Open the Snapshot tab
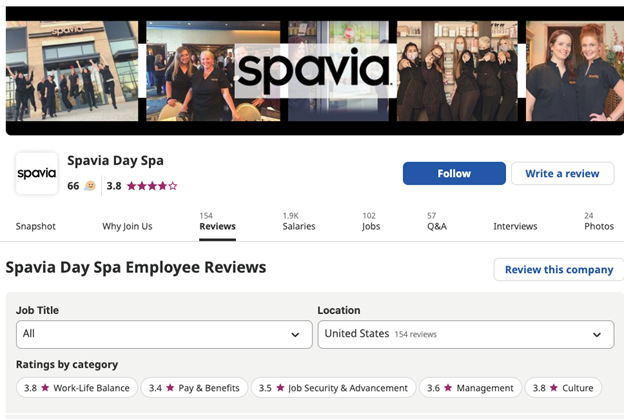The height and width of the screenshot is (419, 624). tap(35, 226)
